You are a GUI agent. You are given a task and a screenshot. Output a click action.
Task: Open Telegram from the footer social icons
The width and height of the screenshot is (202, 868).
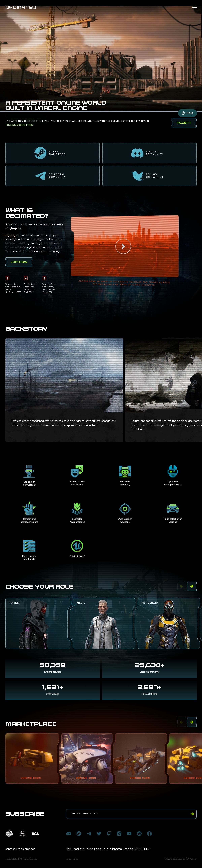[x=89, y=833]
